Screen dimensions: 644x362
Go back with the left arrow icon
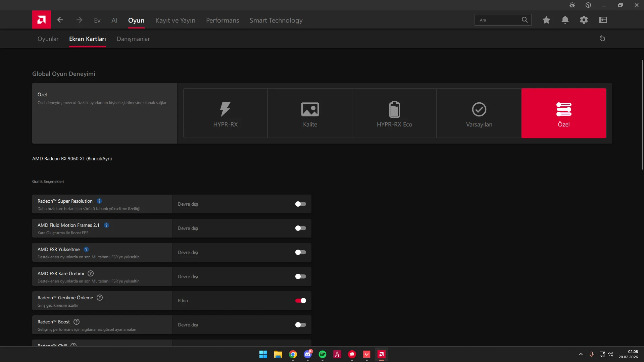[x=60, y=20]
